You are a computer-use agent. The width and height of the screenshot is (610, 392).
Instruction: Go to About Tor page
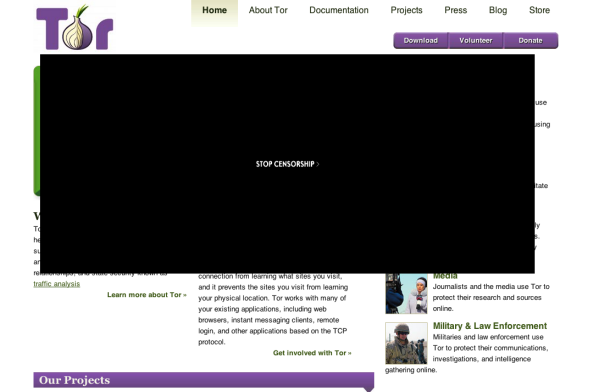268,10
